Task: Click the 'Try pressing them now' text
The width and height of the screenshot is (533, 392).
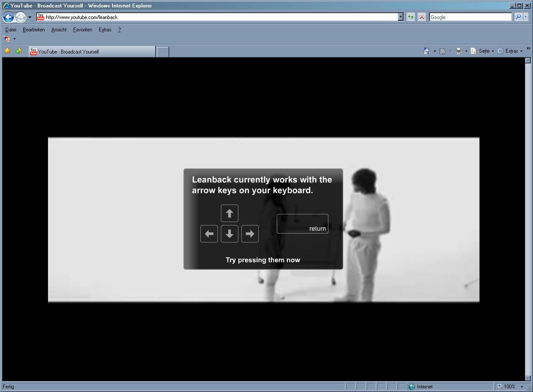Action: tap(263, 260)
